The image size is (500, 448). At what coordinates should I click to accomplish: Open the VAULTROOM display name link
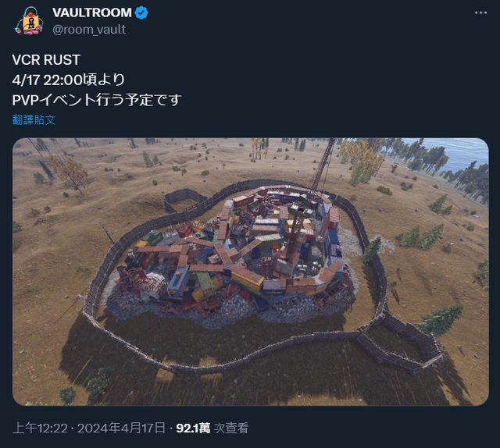pos(92,12)
